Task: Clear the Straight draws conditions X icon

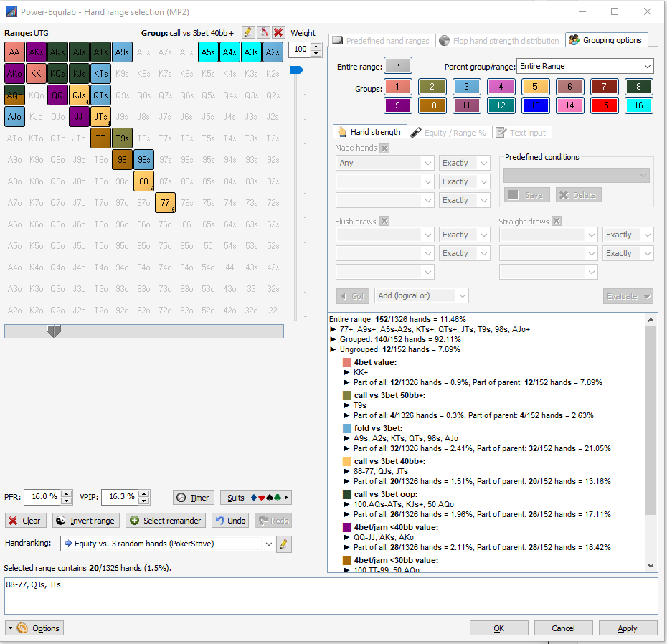Action: click(x=557, y=221)
